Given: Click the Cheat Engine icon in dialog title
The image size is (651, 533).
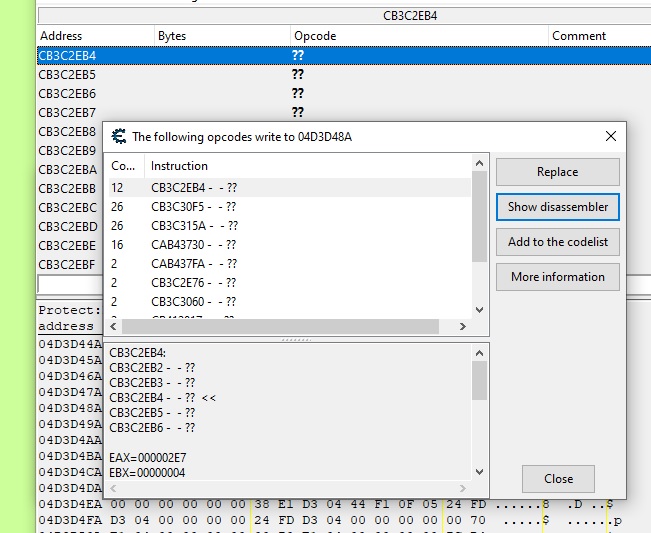Looking at the screenshot, I should (x=119, y=136).
